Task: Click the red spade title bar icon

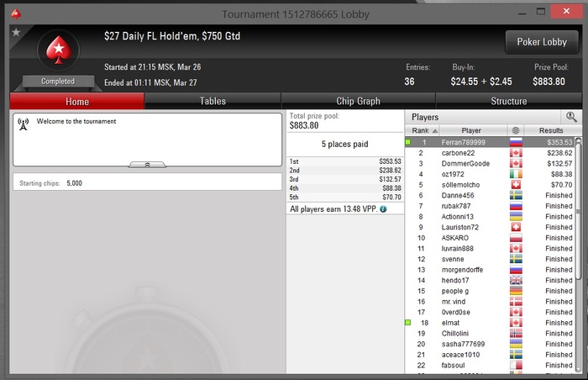Action: pos(16,14)
